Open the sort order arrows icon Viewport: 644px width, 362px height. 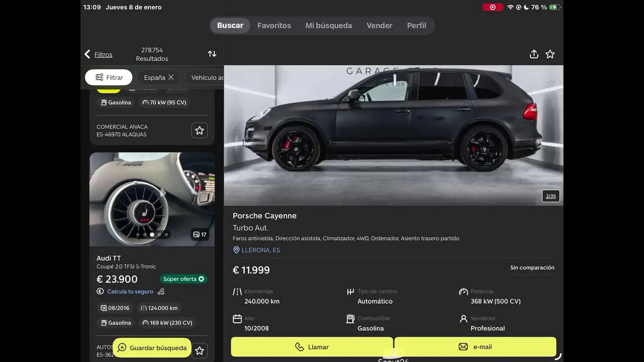(212, 54)
